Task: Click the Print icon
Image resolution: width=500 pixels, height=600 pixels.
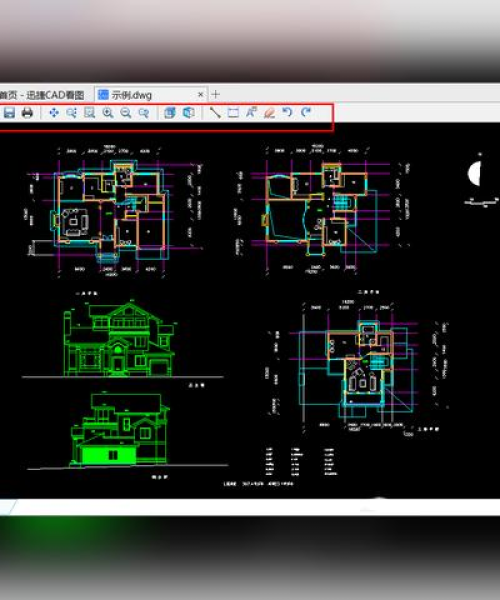Action: (x=27, y=112)
